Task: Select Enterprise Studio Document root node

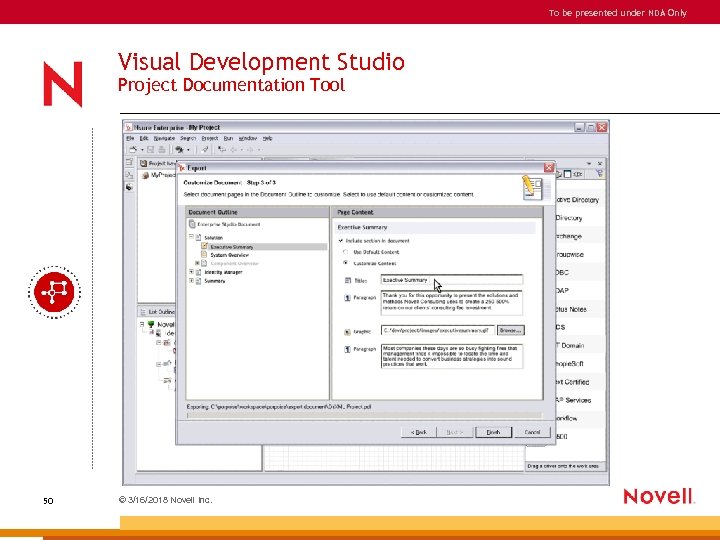Action: (x=225, y=225)
